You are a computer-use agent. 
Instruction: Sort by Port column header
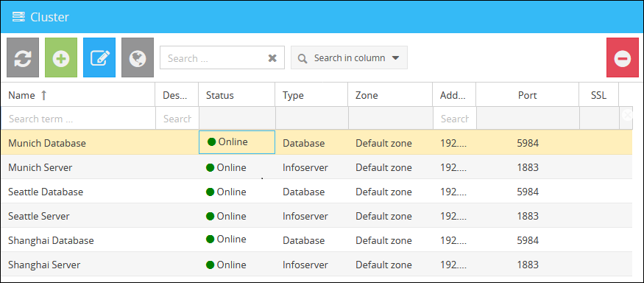[528, 95]
